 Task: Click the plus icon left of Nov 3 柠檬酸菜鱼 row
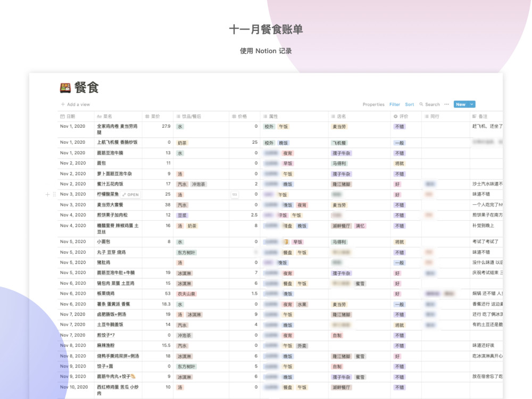point(47,194)
